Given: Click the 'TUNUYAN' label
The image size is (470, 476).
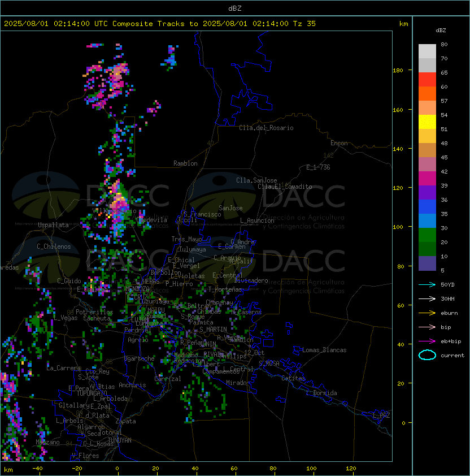Looking at the screenshot, I should pyautogui.click(x=120, y=440).
